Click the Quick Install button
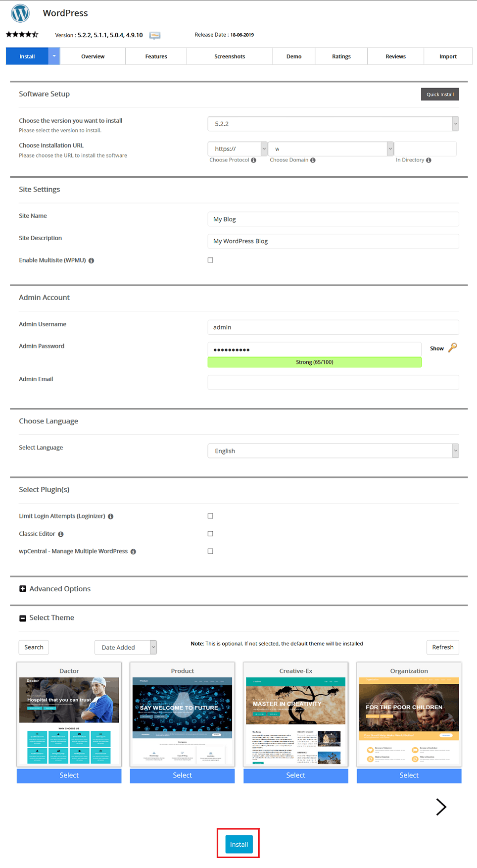Screen dimensions: 477x868 pos(440,94)
